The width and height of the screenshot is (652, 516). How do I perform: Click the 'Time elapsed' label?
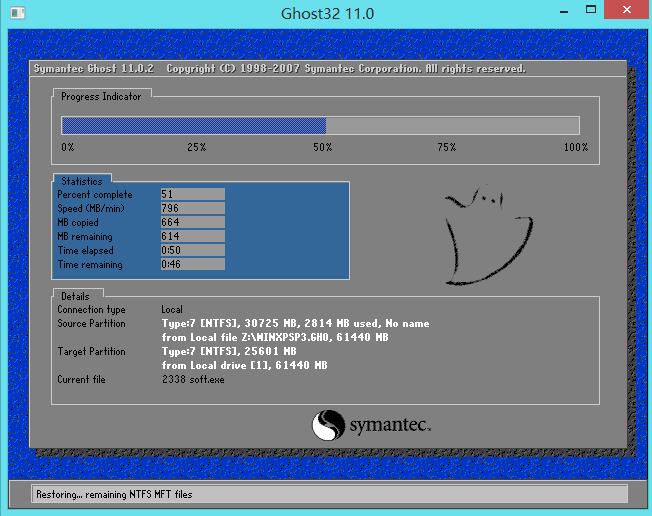click(85, 250)
